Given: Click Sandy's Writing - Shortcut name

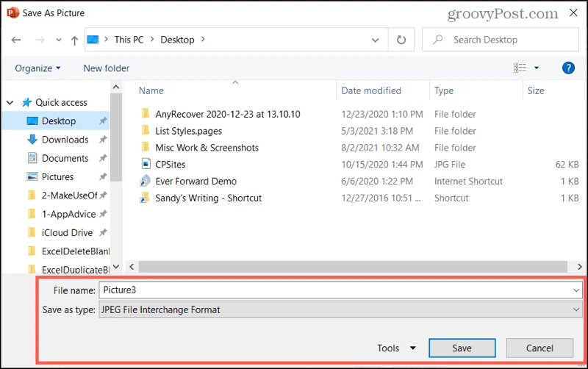Looking at the screenshot, I should (209, 198).
